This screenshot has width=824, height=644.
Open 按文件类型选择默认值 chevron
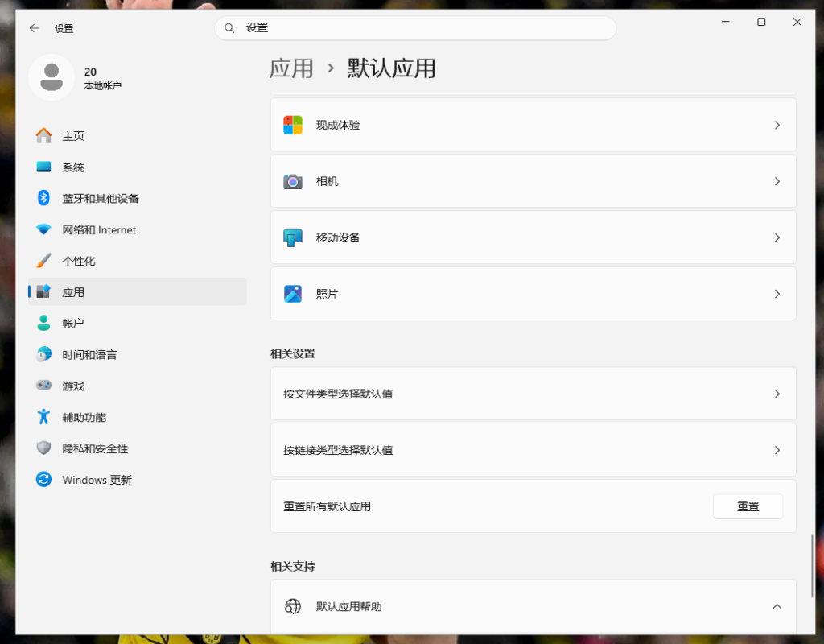(x=777, y=394)
